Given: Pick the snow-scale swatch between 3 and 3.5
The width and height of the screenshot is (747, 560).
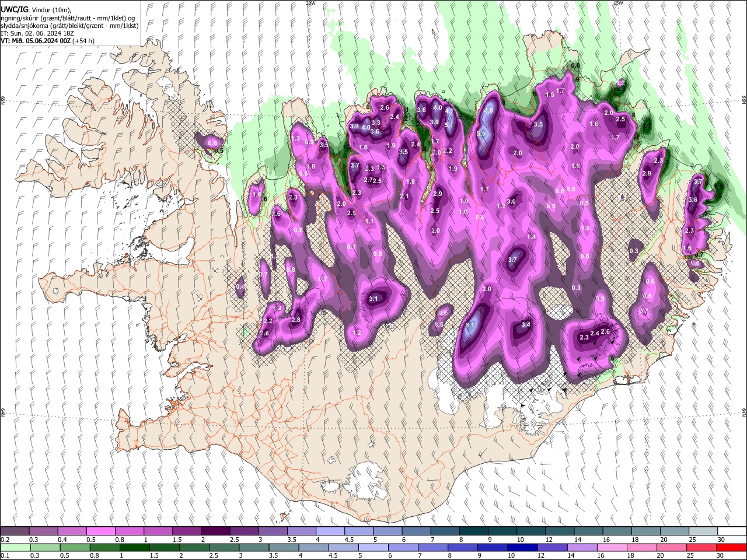Looking at the screenshot, I should point(273,531).
